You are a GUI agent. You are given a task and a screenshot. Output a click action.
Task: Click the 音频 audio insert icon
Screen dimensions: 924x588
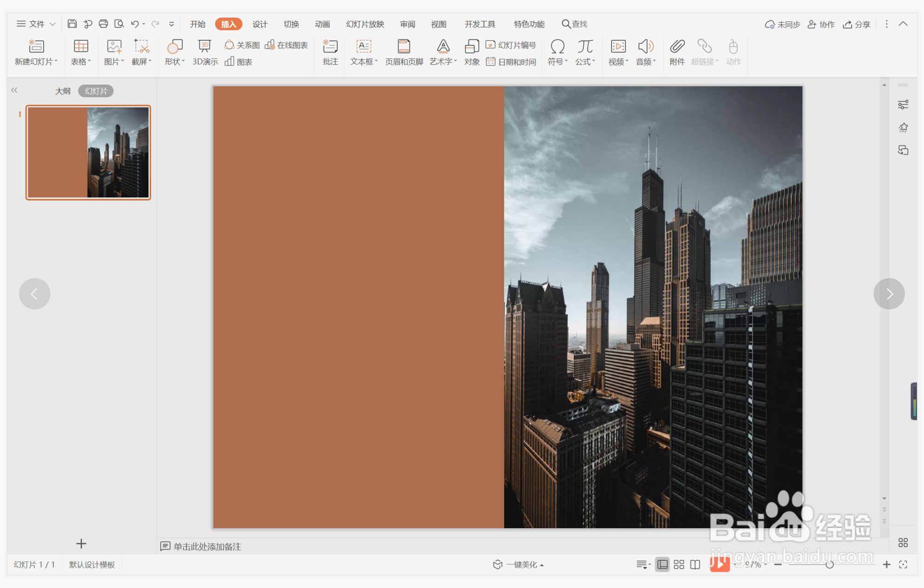pos(646,46)
